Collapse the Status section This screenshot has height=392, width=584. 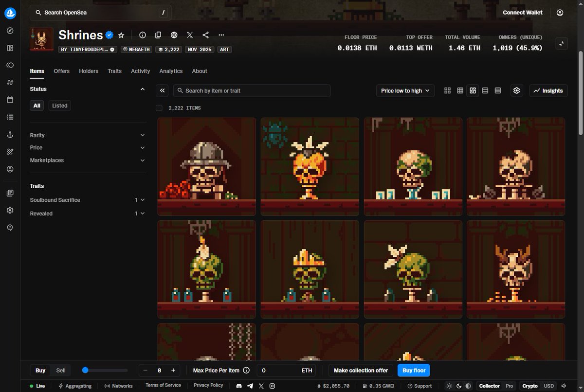pyautogui.click(x=143, y=89)
